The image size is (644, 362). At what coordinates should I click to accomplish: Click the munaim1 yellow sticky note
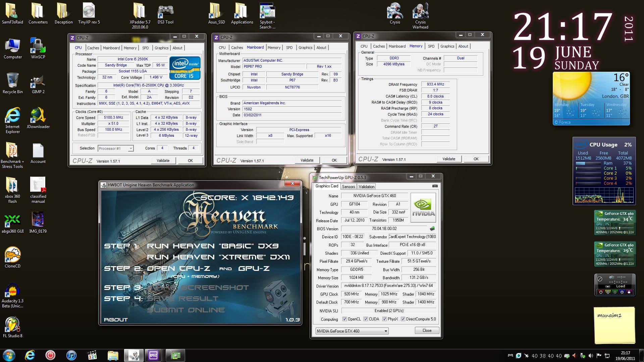[x=614, y=325]
